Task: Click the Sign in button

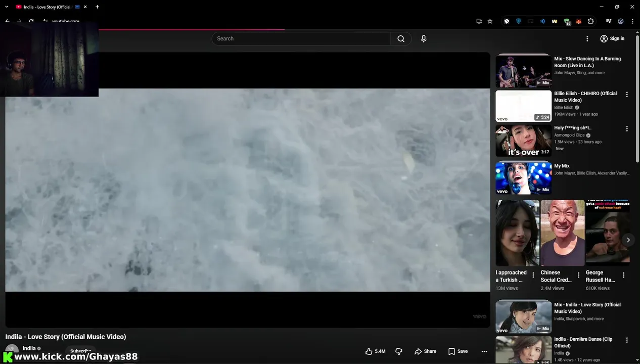Action: coord(612,38)
